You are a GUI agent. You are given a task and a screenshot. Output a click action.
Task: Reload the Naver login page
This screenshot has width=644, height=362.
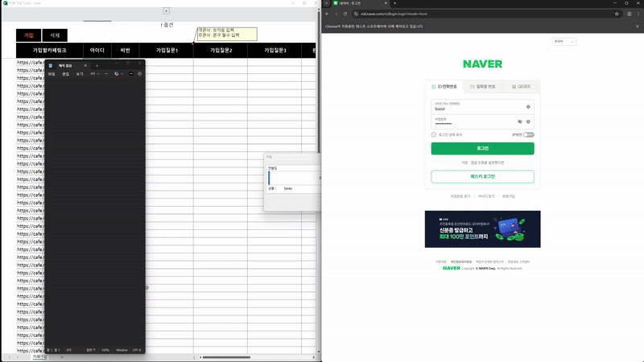pyautogui.click(x=345, y=14)
